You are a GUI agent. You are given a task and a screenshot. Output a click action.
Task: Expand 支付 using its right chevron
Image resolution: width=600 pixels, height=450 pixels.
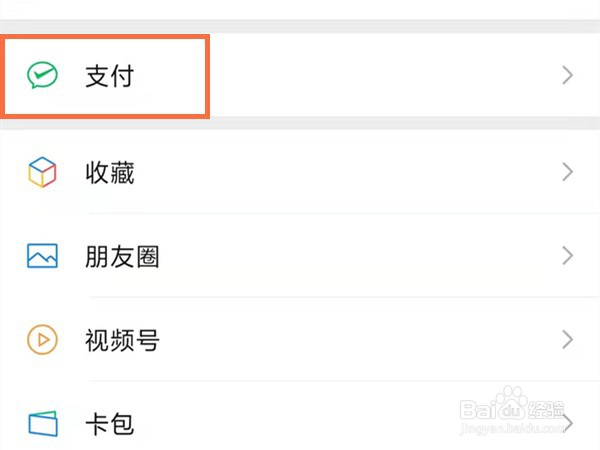pyautogui.click(x=567, y=76)
